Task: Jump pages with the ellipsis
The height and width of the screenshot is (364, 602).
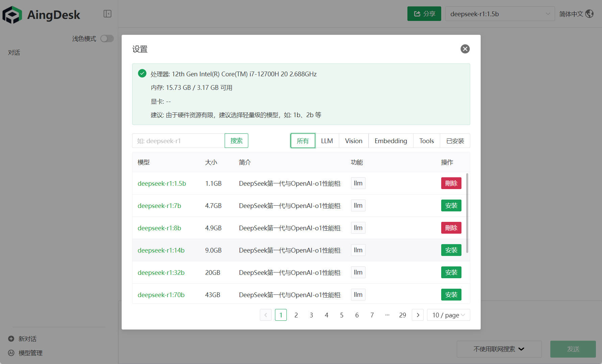Action: pyautogui.click(x=387, y=315)
